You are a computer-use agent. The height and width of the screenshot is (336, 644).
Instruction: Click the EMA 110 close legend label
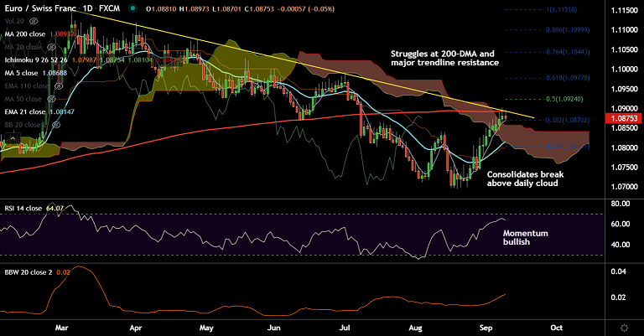tap(27, 86)
